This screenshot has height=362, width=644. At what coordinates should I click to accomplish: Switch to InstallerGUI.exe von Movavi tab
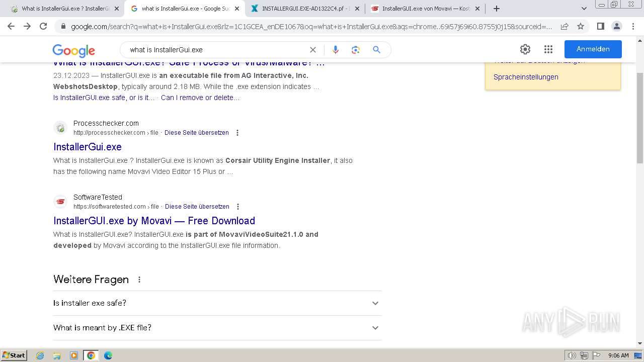pyautogui.click(x=426, y=9)
